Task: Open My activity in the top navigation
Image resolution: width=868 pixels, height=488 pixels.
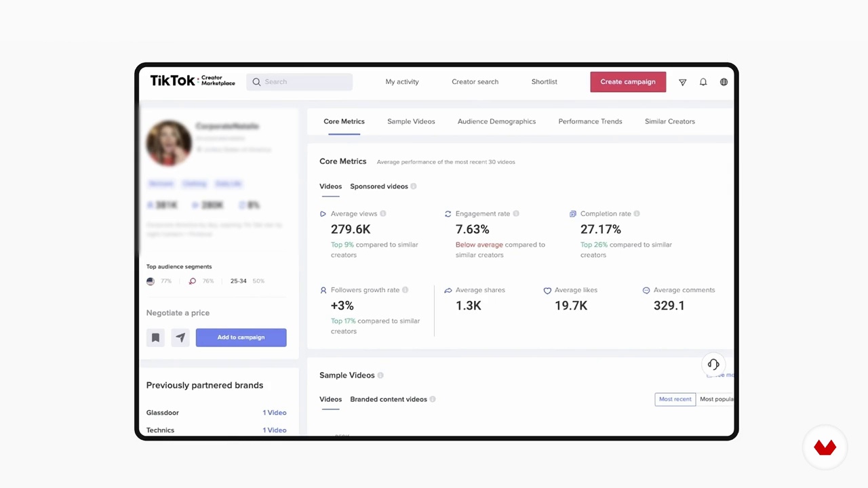Action: (402, 82)
